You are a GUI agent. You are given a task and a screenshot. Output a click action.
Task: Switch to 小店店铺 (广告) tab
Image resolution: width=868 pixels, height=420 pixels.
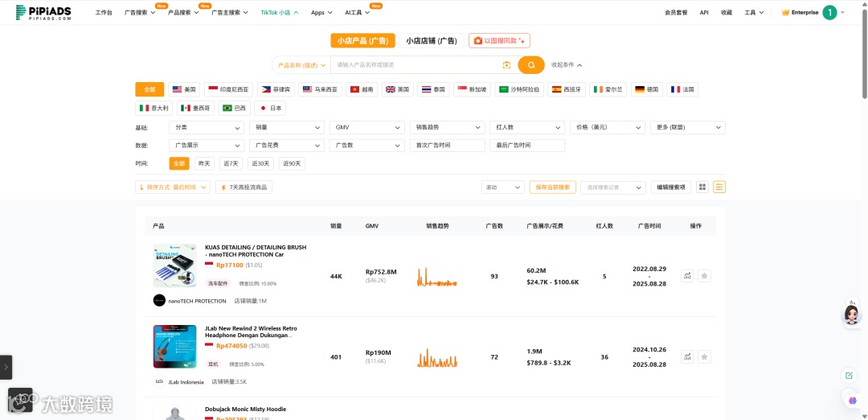432,40
